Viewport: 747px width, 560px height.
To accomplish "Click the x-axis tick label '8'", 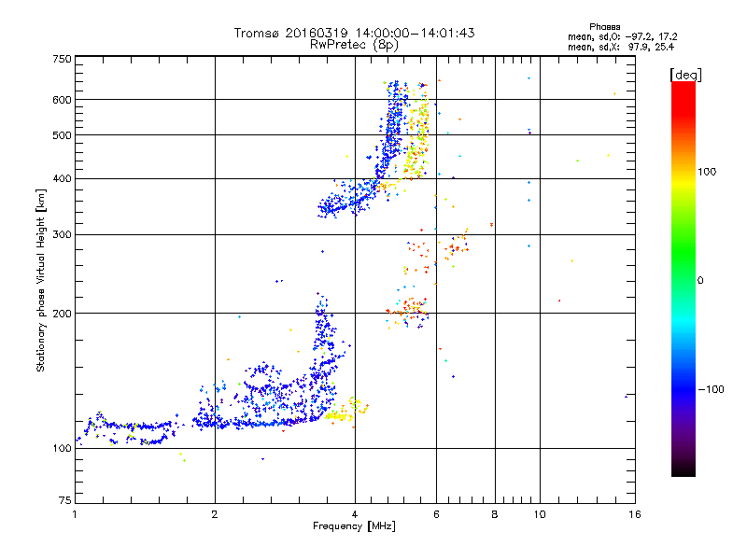I will (495, 514).
